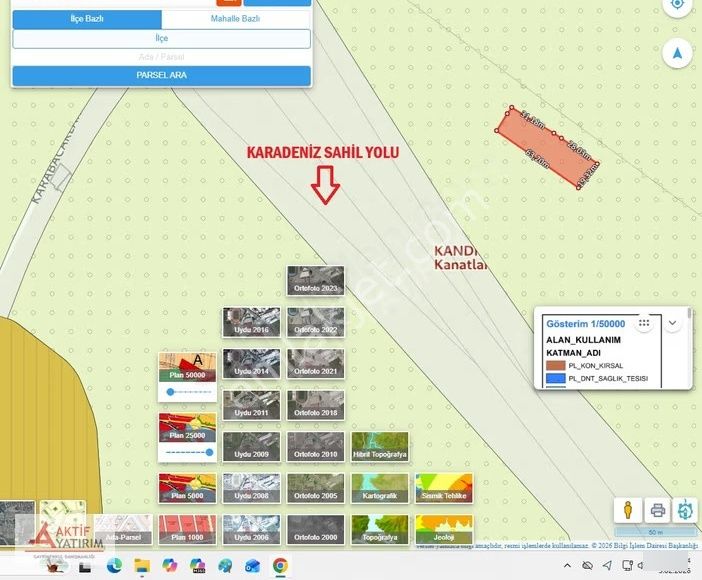The width and height of the screenshot is (702, 580).
Task: Show hidden system tray icons chevron
Action: click(x=567, y=566)
